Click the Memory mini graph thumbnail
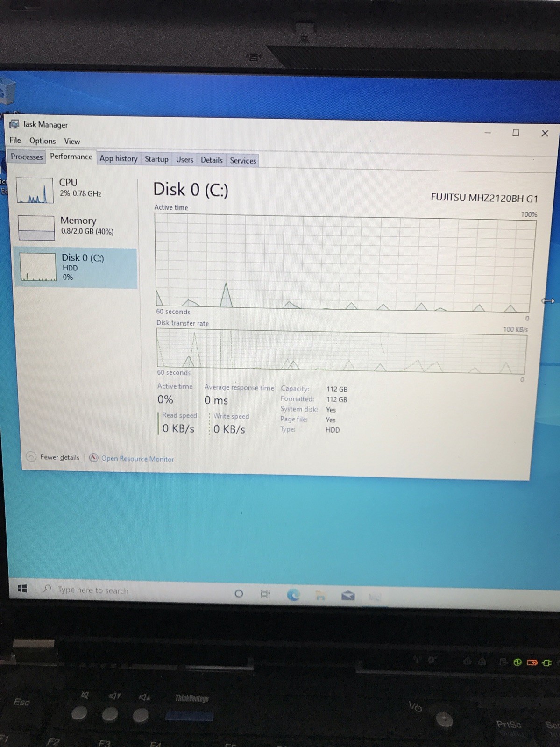This screenshot has height=747, width=560. click(36, 228)
